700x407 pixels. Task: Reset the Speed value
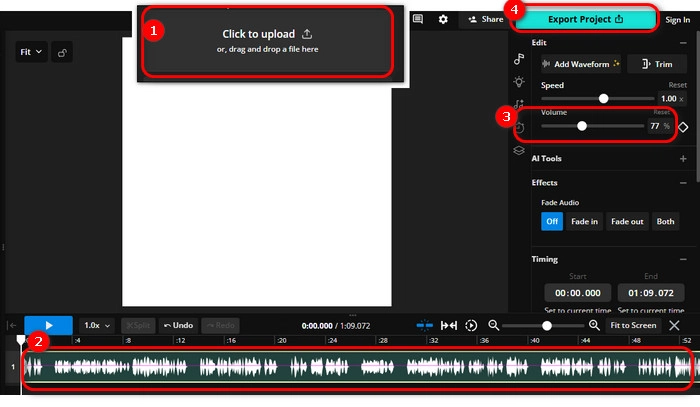pyautogui.click(x=677, y=85)
